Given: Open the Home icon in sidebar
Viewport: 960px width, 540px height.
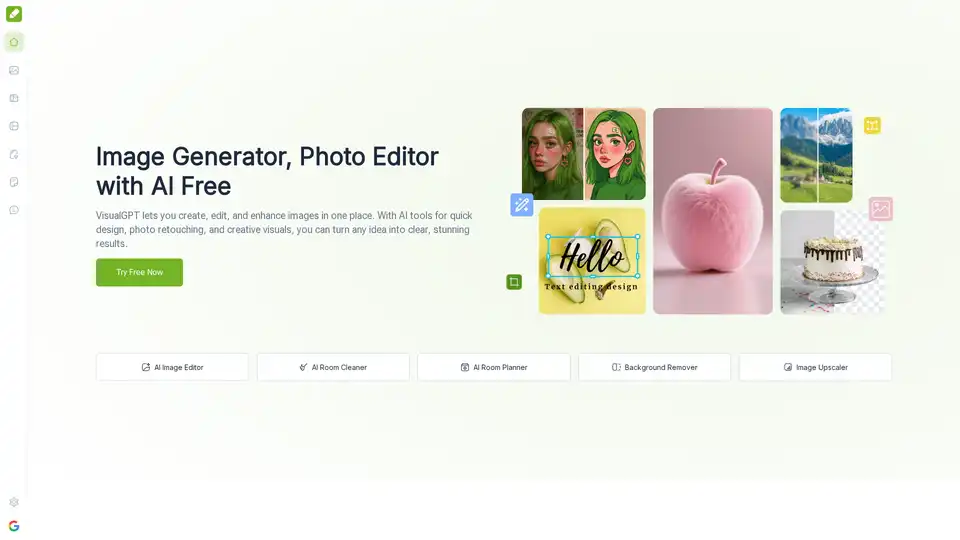Looking at the screenshot, I should pyautogui.click(x=14, y=42).
